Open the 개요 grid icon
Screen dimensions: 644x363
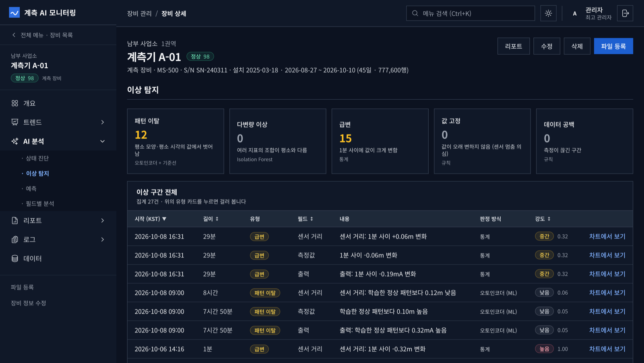pos(15,103)
